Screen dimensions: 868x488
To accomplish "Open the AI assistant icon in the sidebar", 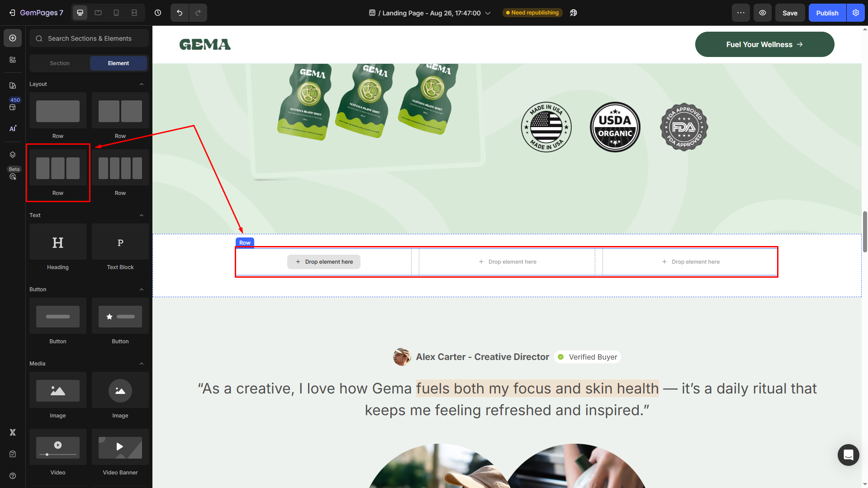I will (x=13, y=128).
